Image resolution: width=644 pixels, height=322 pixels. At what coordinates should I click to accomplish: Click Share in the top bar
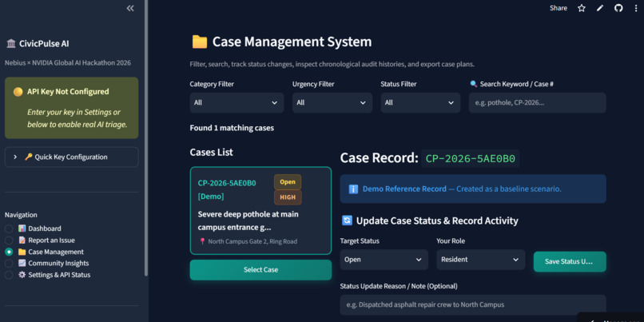coord(559,8)
